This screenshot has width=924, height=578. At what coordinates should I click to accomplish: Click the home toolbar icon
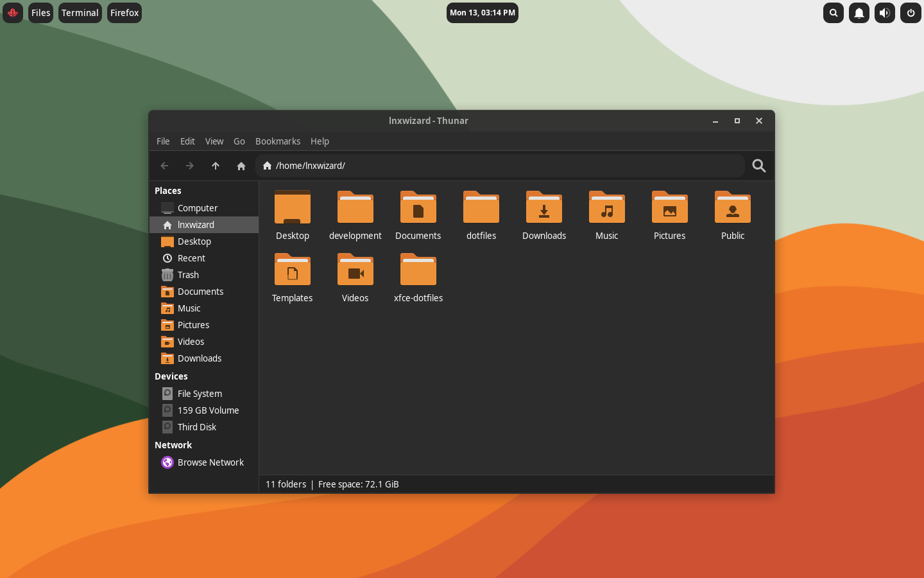pyautogui.click(x=241, y=166)
